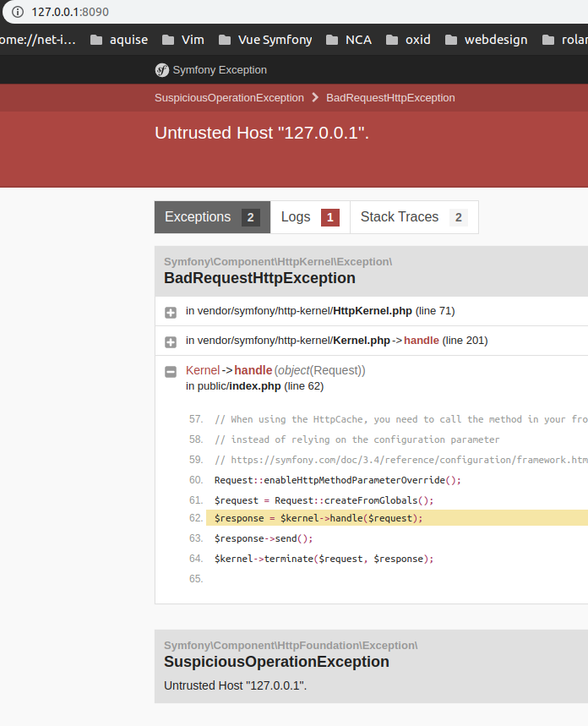Click code line 60 enableHttpMethodParameterOverride
Screen dimensions: 588x726
(338, 480)
